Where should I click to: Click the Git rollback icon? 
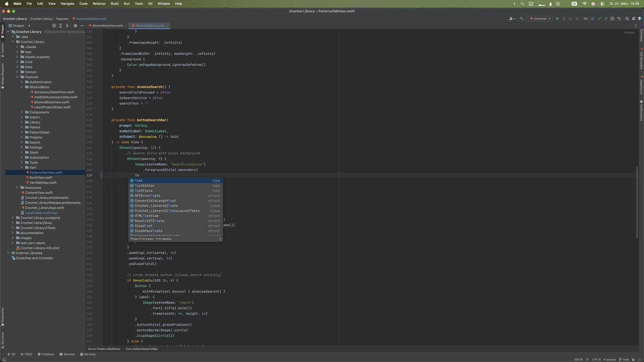pos(619,19)
